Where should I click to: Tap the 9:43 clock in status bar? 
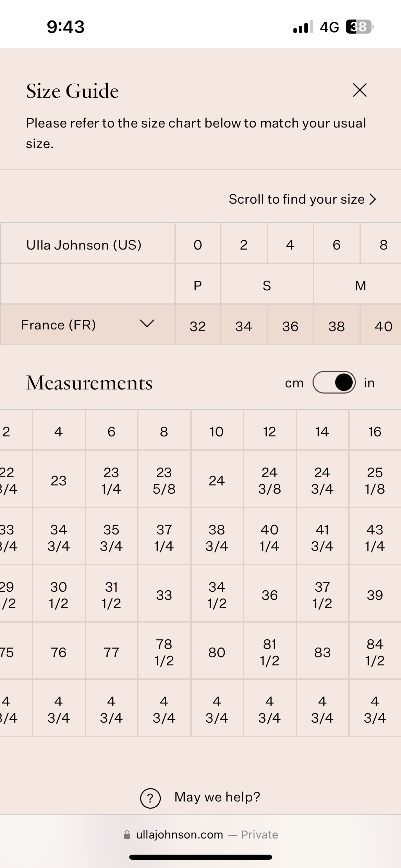point(65,27)
